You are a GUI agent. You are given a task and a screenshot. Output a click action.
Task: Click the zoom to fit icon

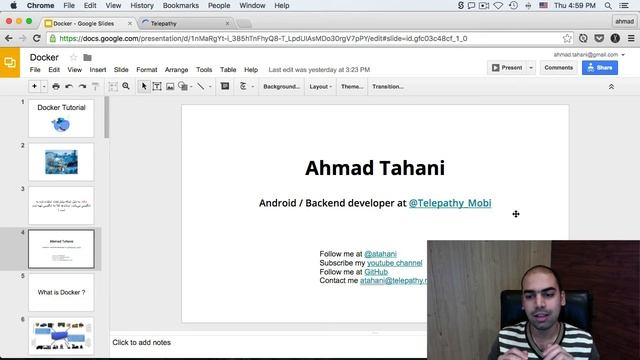click(x=113, y=87)
